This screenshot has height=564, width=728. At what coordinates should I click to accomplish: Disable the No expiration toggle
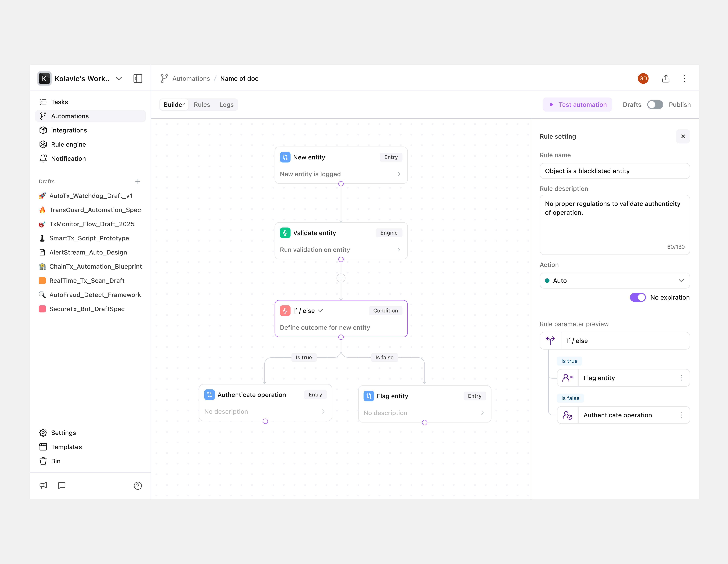[x=638, y=297]
